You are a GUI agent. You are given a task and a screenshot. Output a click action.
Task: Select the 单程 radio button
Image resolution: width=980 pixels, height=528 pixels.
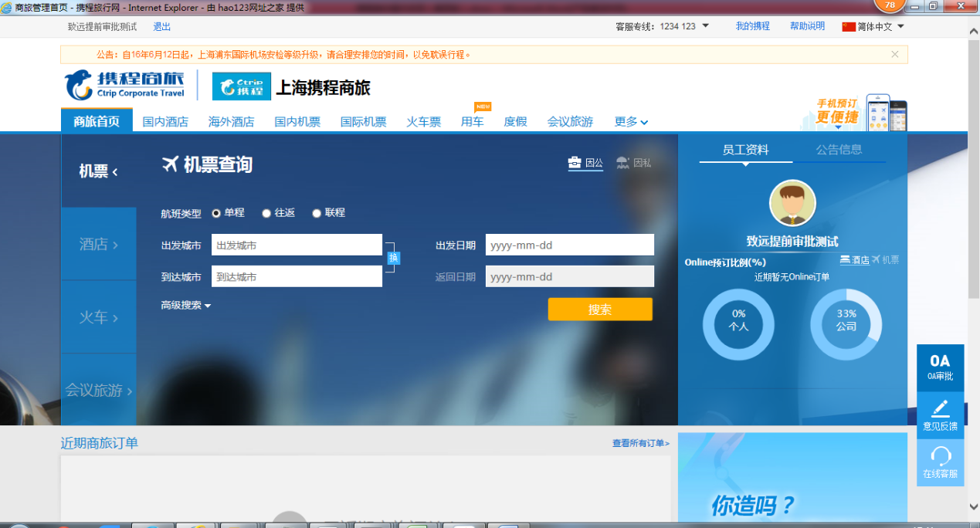click(x=217, y=213)
